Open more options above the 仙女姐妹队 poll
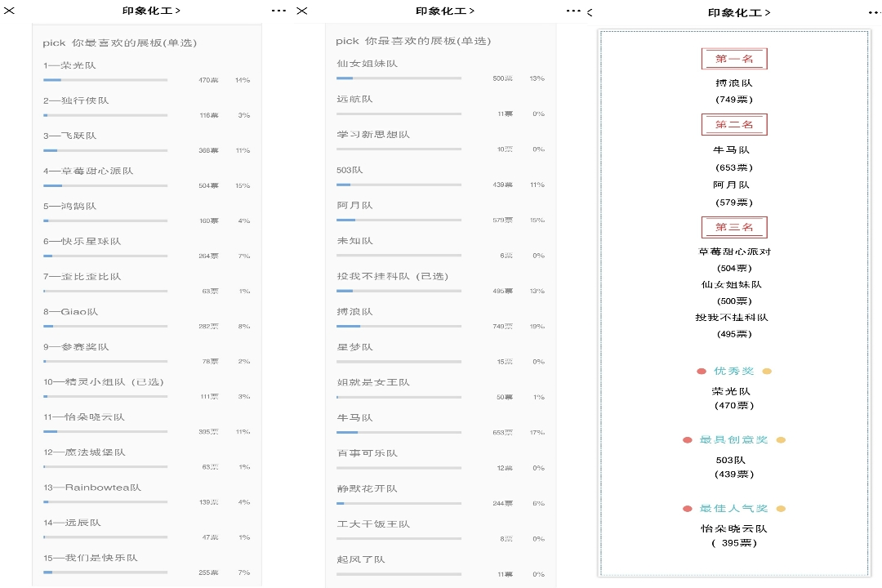 point(573,11)
